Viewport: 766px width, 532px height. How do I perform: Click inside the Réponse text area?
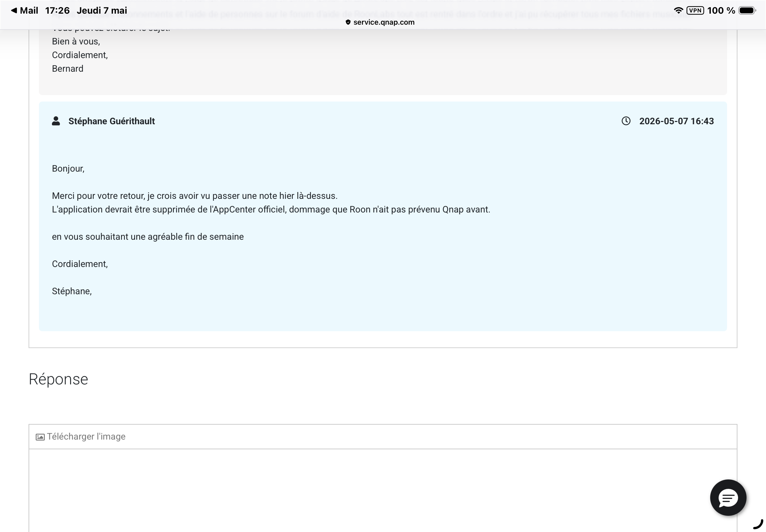point(383,490)
